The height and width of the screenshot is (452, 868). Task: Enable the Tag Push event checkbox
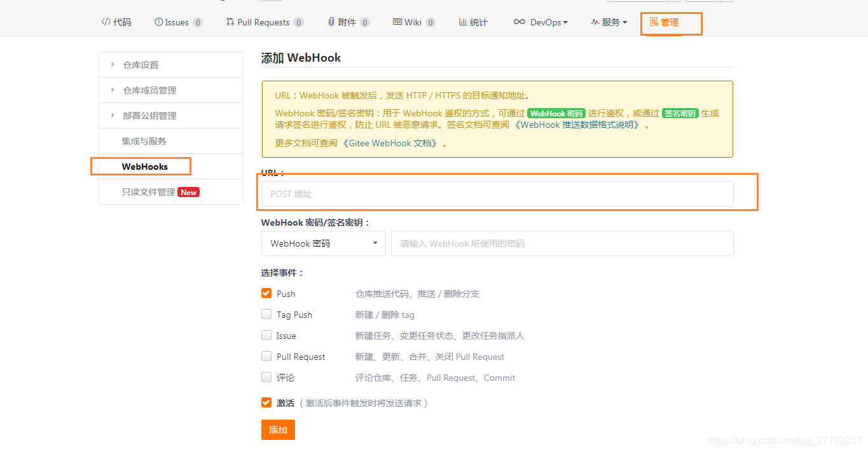pyautogui.click(x=266, y=315)
